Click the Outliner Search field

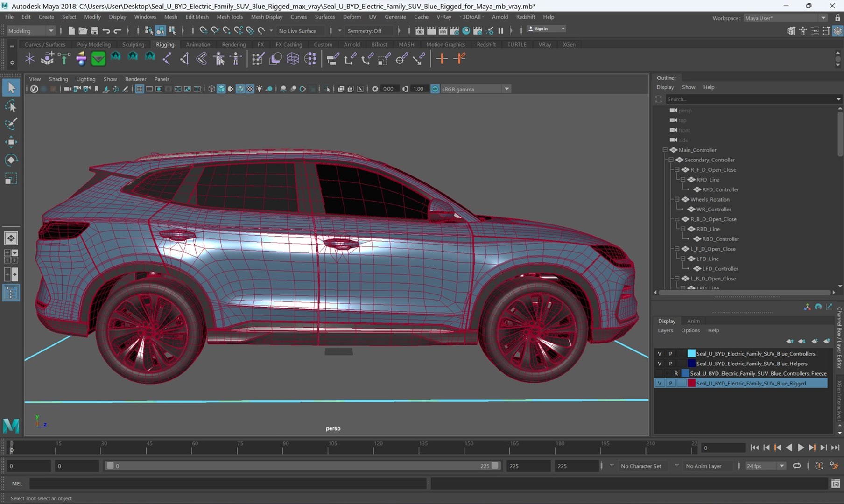[753, 99]
